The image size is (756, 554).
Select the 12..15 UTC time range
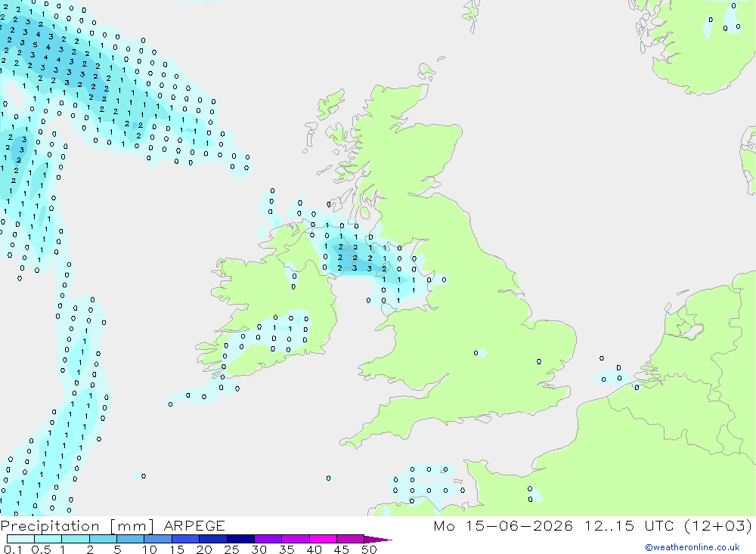click(x=630, y=525)
